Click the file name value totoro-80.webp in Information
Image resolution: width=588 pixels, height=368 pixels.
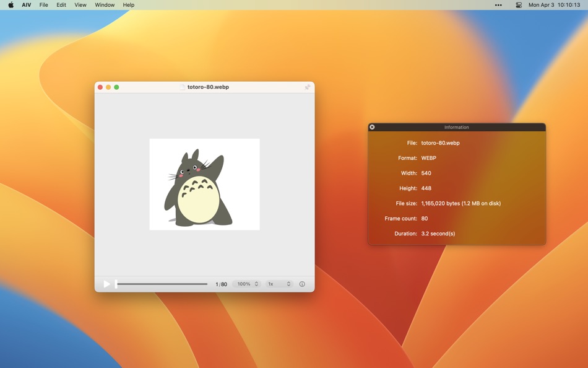click(x=440, y=143)
